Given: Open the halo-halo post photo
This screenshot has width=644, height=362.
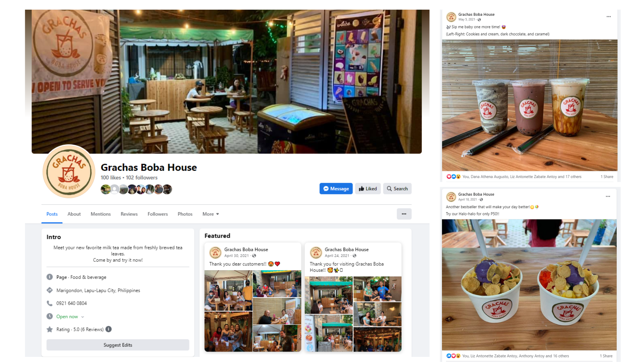Looking at the screenshot, I should click(529, 285).
